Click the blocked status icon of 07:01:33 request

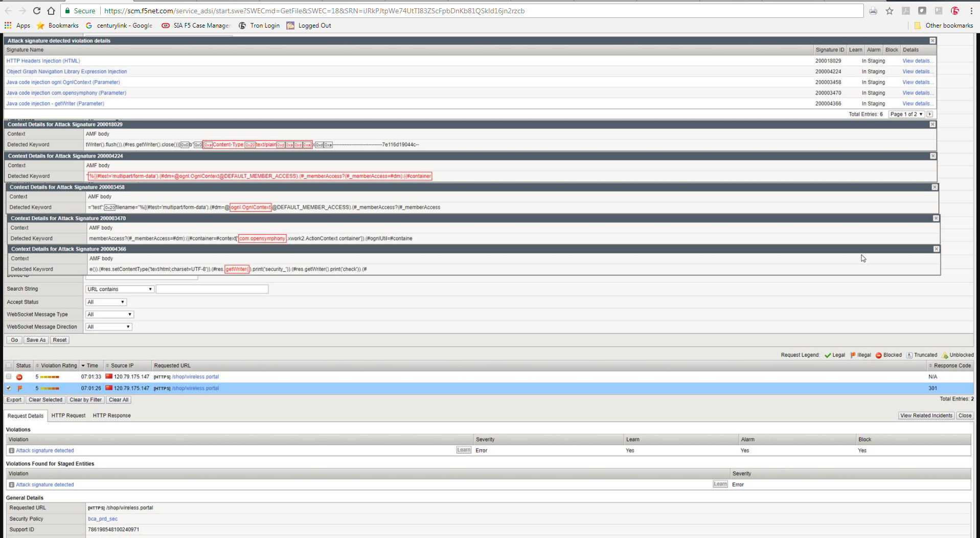(x=19, y=377)
